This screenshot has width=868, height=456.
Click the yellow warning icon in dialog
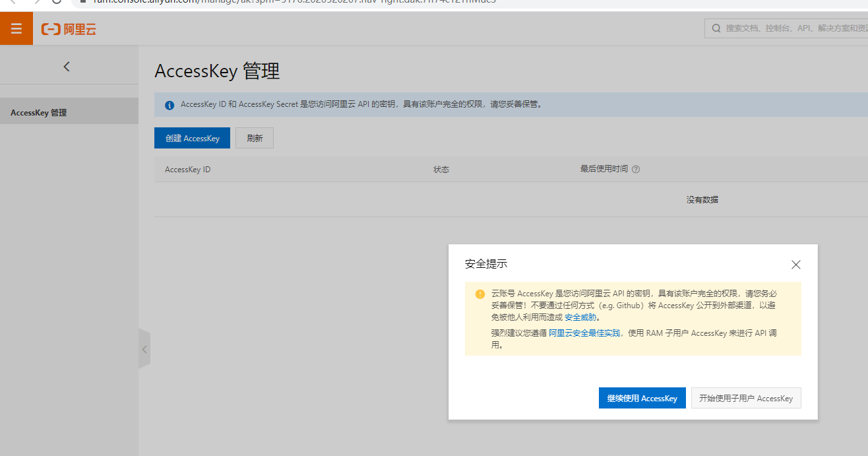click(x=480, y=294)
